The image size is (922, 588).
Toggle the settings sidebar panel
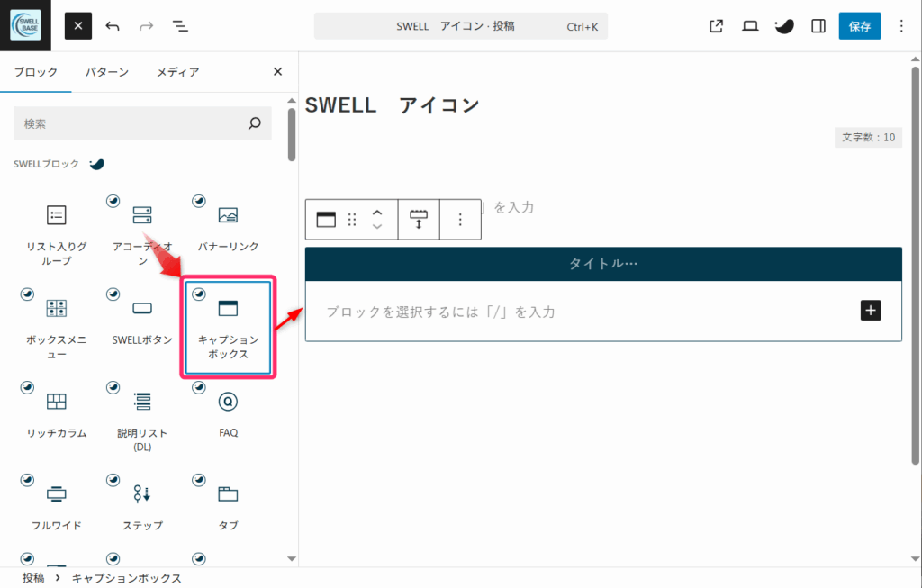click(818, 26)
